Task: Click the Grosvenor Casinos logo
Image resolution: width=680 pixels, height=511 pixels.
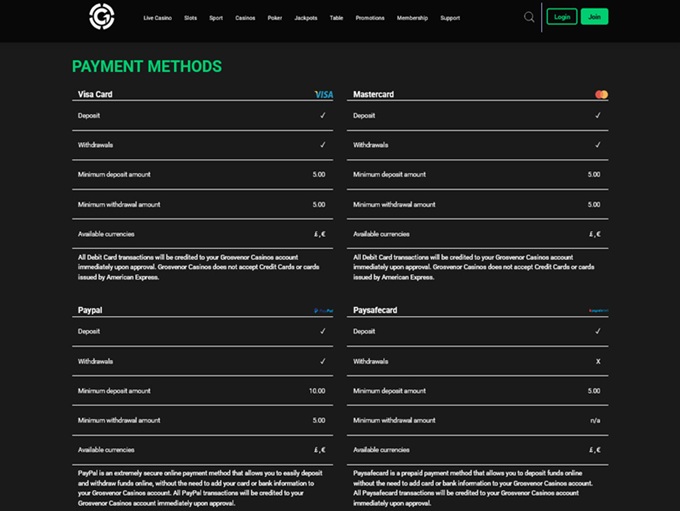Action: pyautogui.click(x=102, y=17)
